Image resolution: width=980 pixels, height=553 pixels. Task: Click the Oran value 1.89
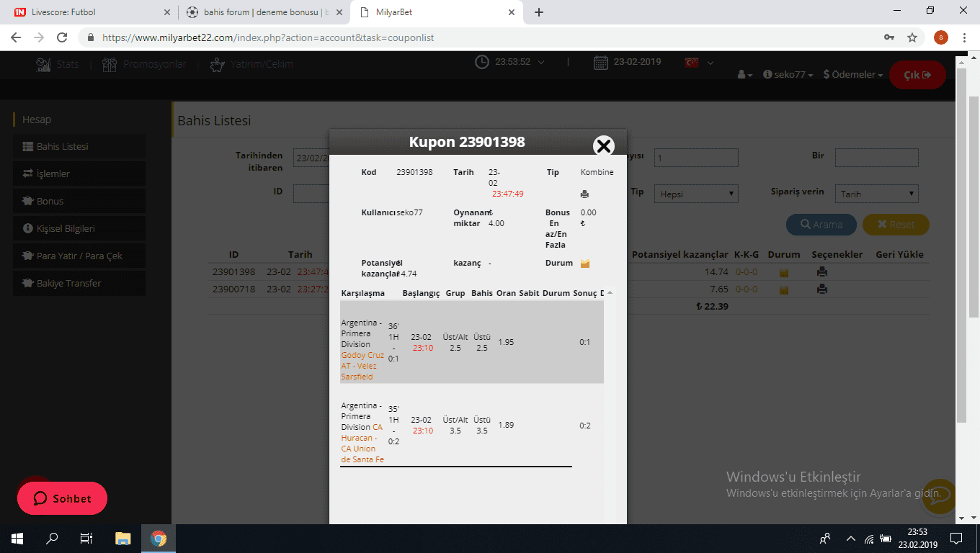click(506, 425)
